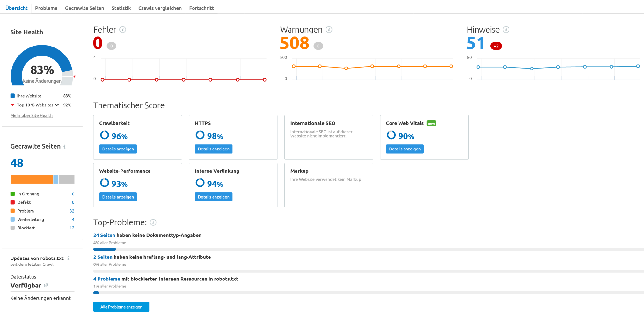Click the Blockiert count of 12

pyautogui.click(x=72, y=228)
